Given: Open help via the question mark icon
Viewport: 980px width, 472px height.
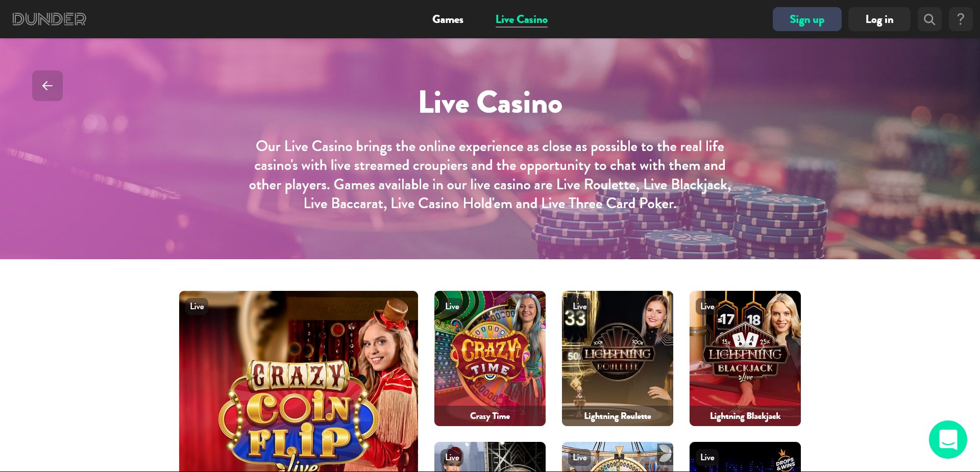Looking at the screenshot, I should (961, 19).
